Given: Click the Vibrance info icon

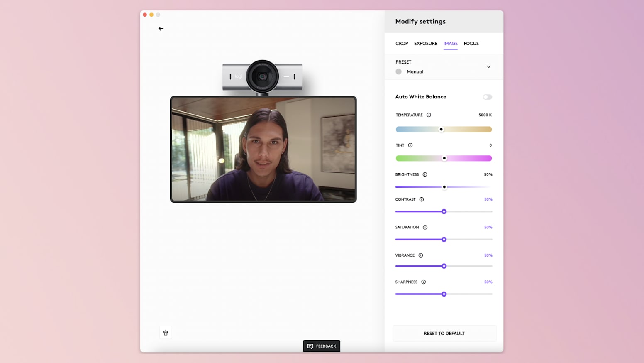Looking at the screenshot, I should pyautogui.click(x=421, y=255).
